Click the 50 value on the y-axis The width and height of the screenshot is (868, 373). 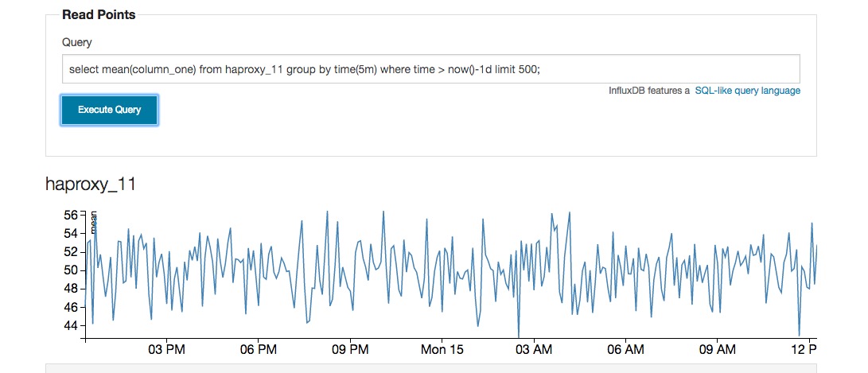69,270
